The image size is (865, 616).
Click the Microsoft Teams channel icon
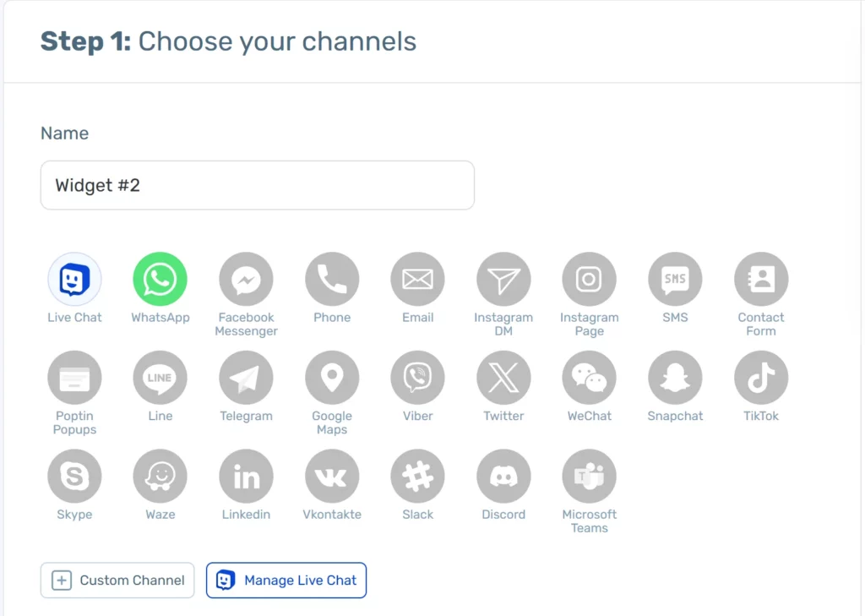click(x=589, y=476)
